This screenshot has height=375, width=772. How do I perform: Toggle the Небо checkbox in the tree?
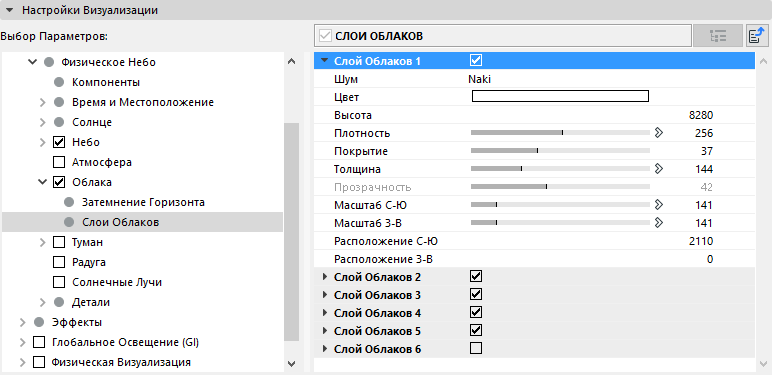coord(59,142)
